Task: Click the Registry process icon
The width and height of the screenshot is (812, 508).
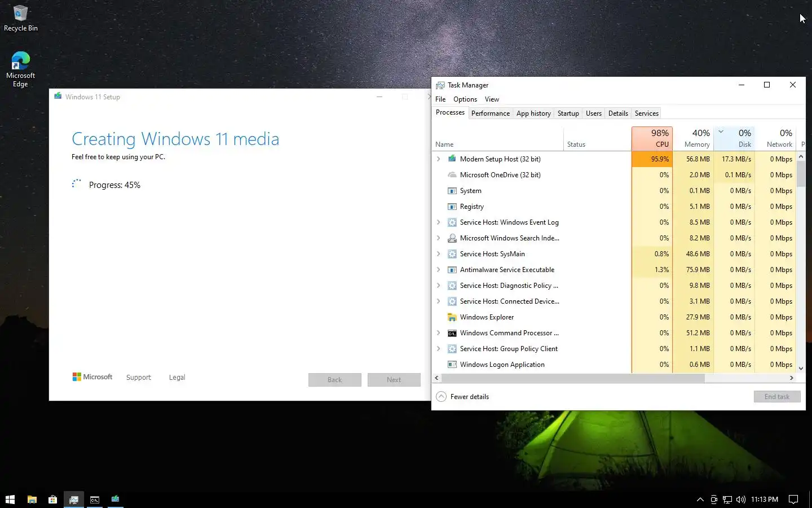Action: 452,207
